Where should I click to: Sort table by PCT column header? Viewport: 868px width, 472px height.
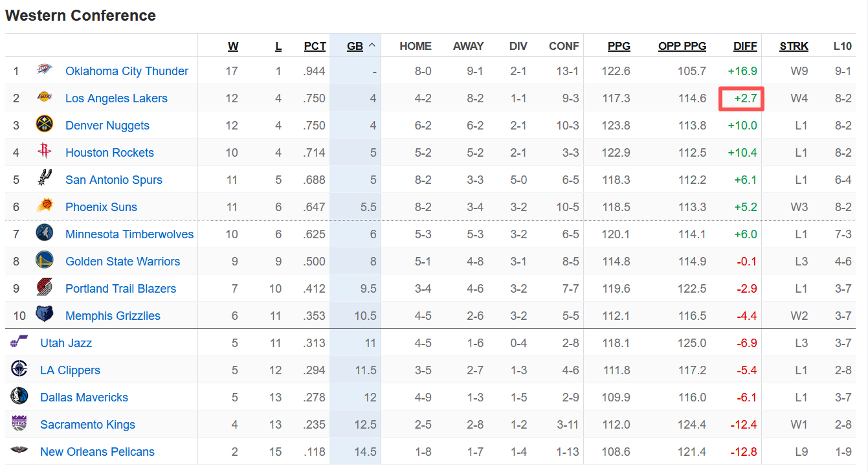click(315, 46)
